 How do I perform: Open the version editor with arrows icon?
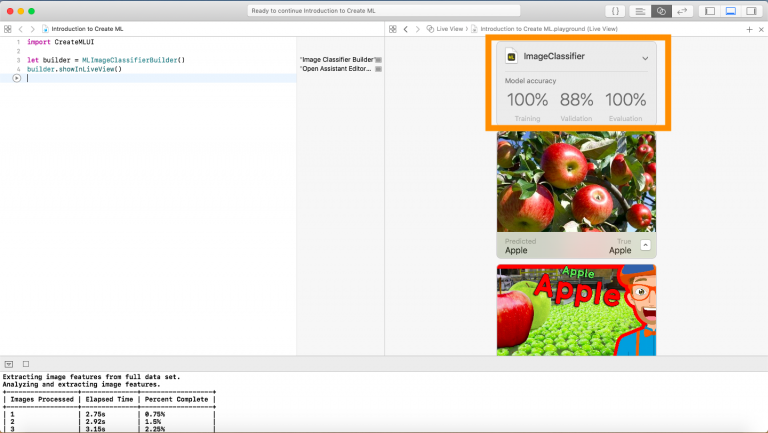coord(682,11)
